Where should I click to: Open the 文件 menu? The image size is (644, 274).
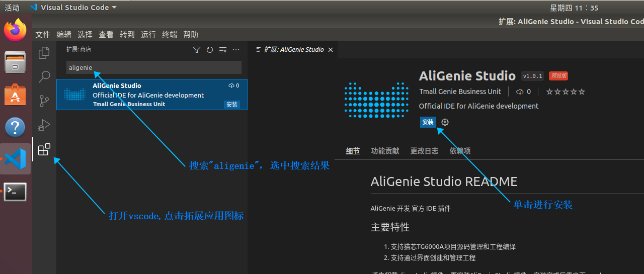point(43,35)
